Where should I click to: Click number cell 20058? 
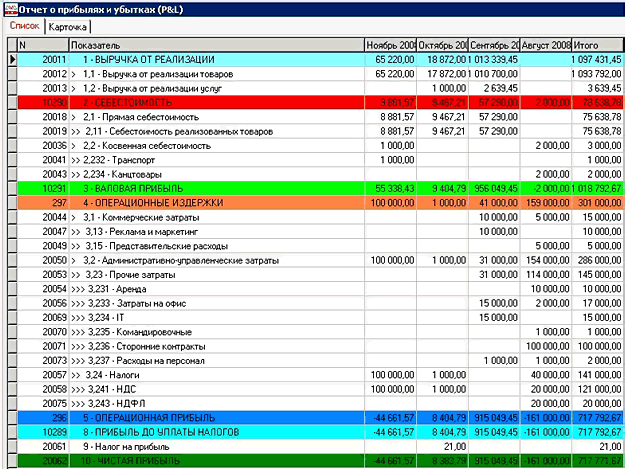pyautogui.click(x=43, y=389)
